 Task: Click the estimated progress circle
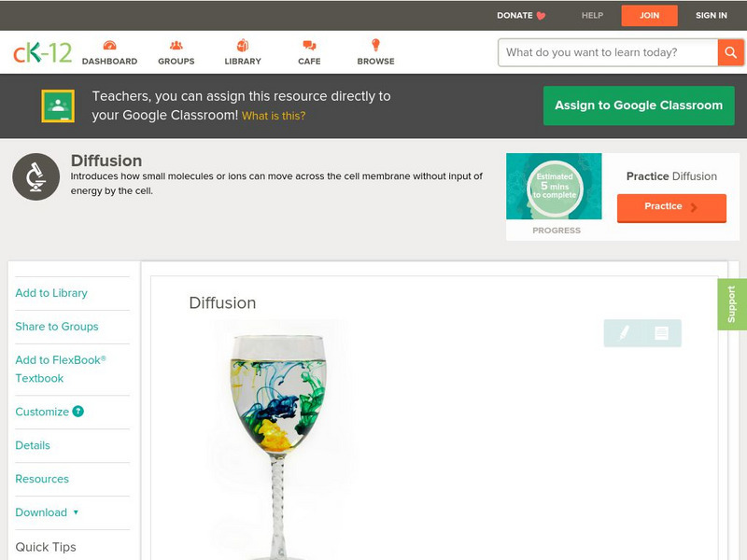click(555, 187)
